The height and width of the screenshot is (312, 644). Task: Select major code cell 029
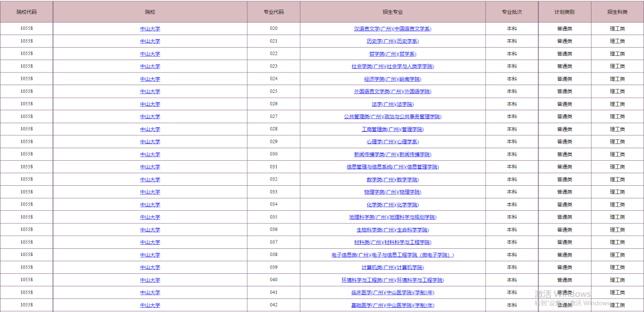(x=274, y=142)
